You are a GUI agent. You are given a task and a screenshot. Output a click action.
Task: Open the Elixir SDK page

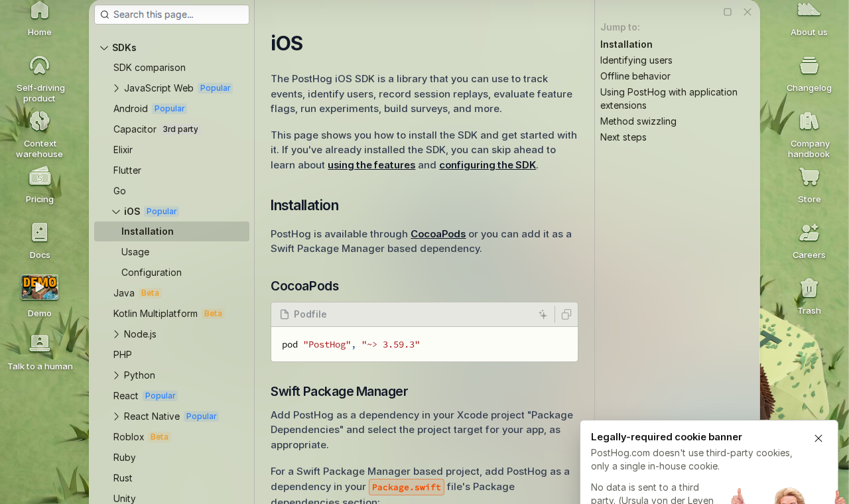click(x=123, y=150)
